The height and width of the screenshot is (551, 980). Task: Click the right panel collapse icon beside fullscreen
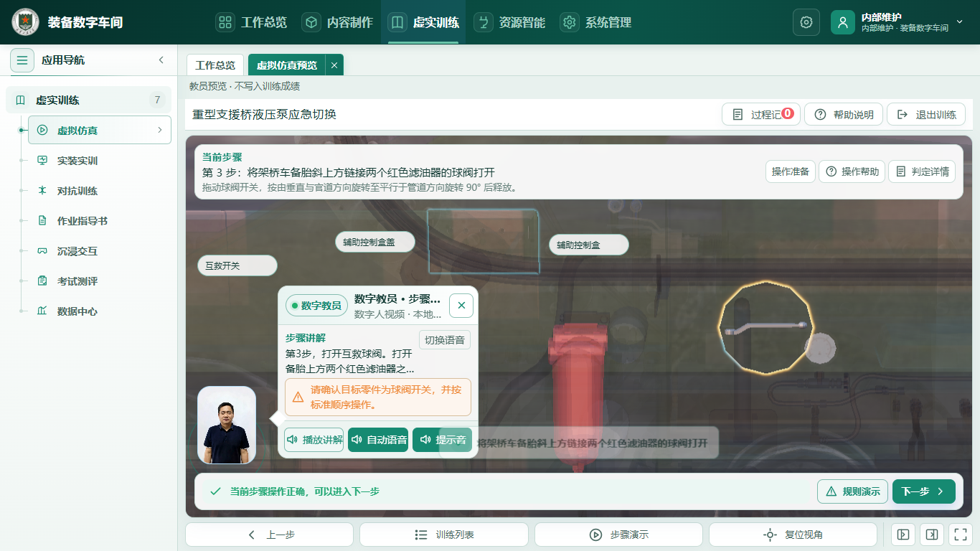coord(931,534)
